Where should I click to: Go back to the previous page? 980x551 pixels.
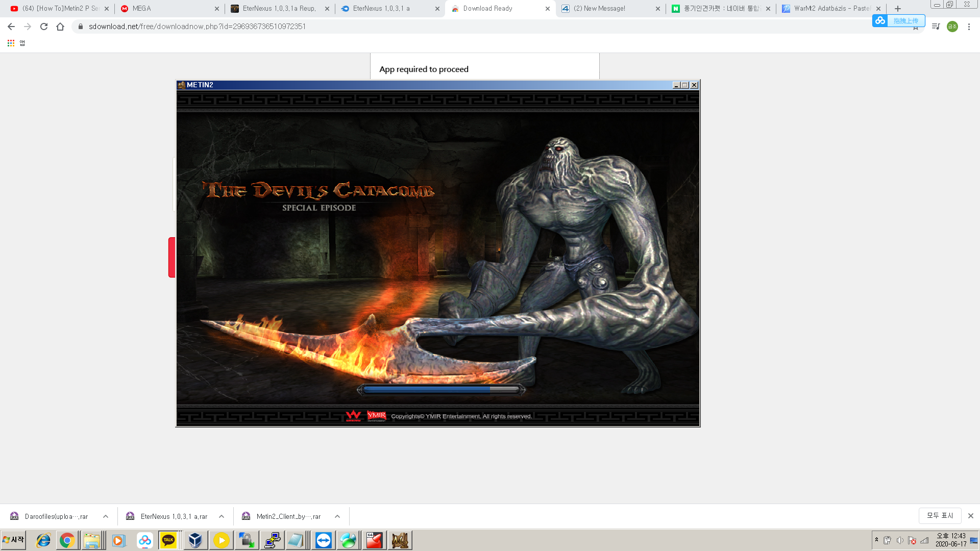(11, 27)
